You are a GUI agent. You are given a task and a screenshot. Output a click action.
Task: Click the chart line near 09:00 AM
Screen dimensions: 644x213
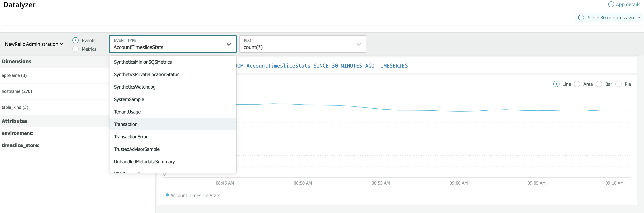(458, 111)
